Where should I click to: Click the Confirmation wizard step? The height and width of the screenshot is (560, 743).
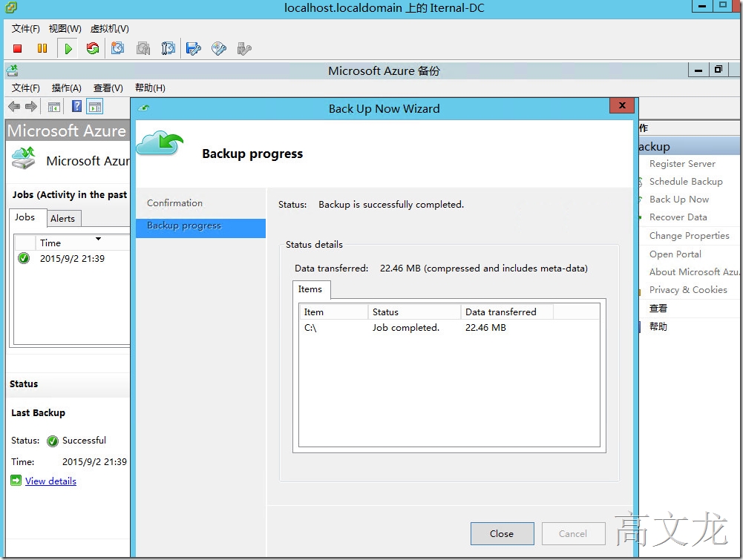[x=174, y=203]
